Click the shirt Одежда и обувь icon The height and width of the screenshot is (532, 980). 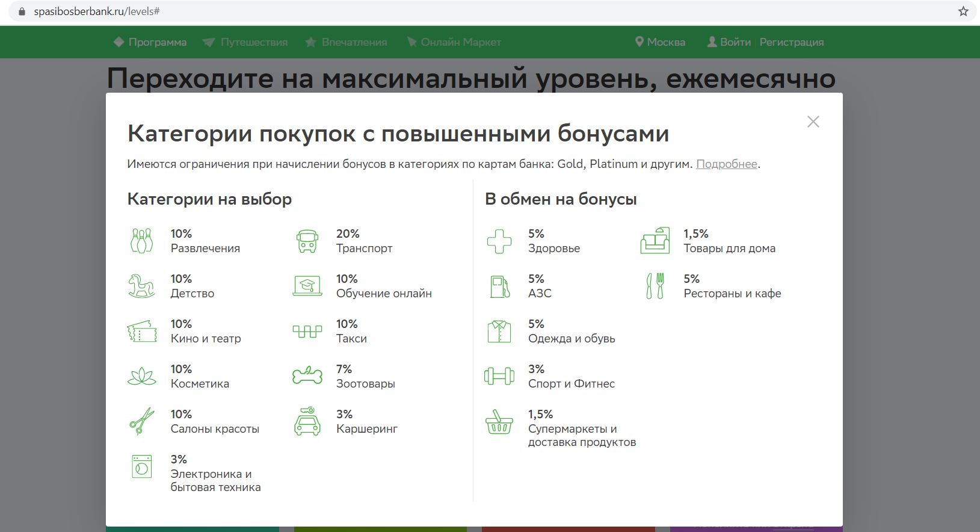pos(499,331)
